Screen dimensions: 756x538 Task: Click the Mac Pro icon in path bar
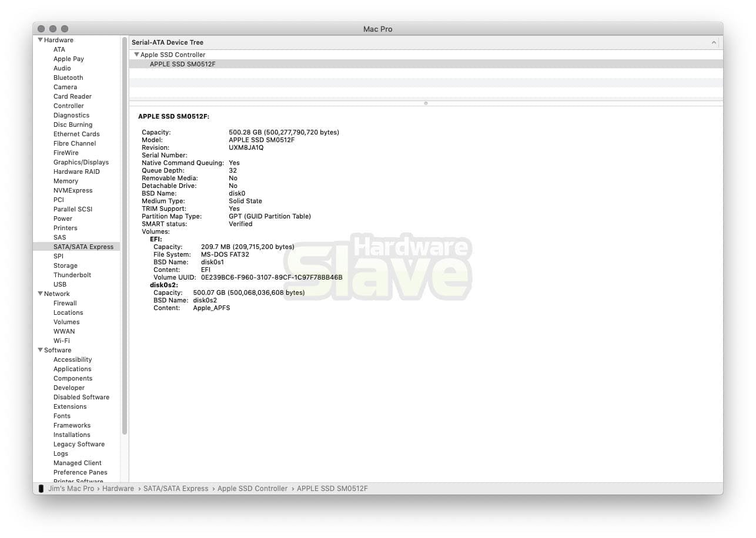click(x=41, y=489)
